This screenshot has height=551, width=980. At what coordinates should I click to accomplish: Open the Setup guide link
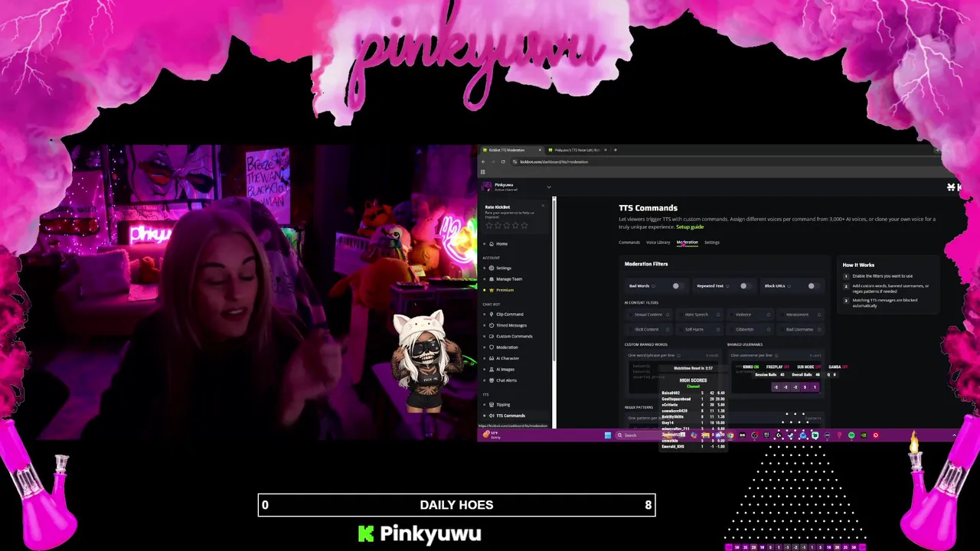point(690,227)
